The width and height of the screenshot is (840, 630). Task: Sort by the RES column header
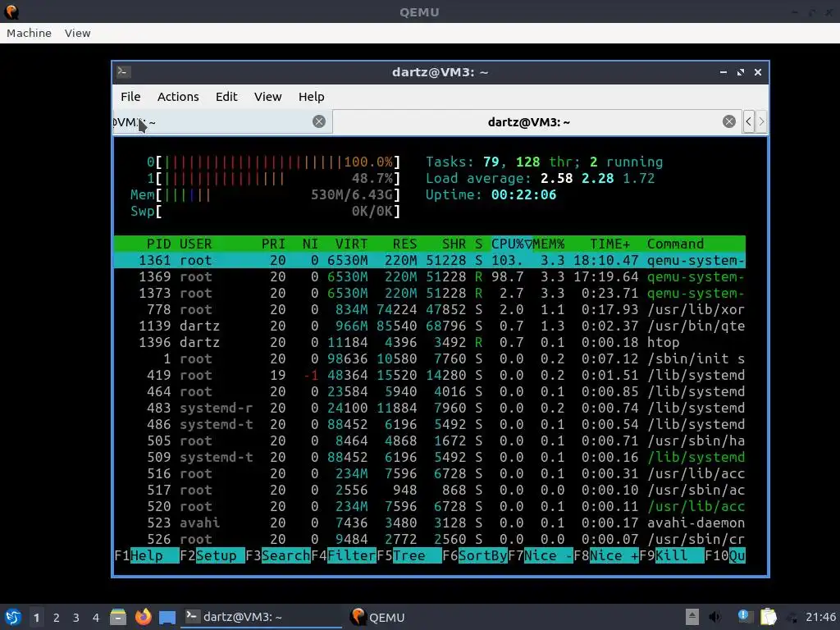(x=404, y=244)
